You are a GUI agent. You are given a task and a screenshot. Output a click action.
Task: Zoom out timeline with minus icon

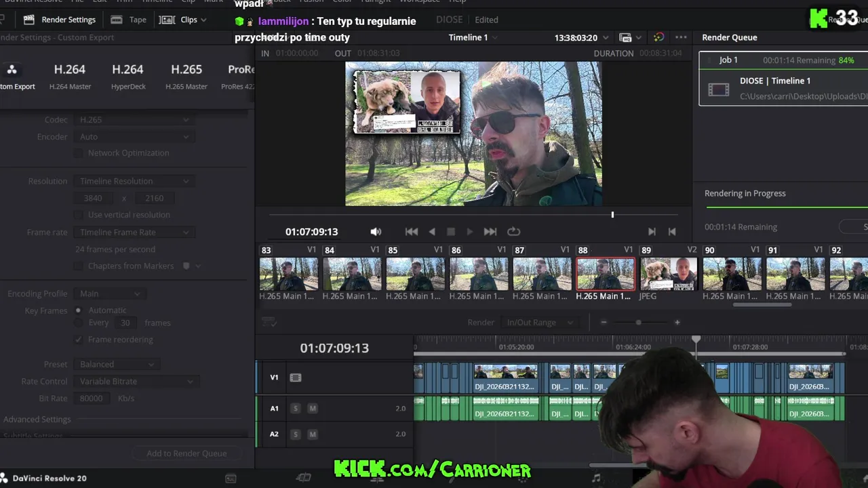click(604, 323)
